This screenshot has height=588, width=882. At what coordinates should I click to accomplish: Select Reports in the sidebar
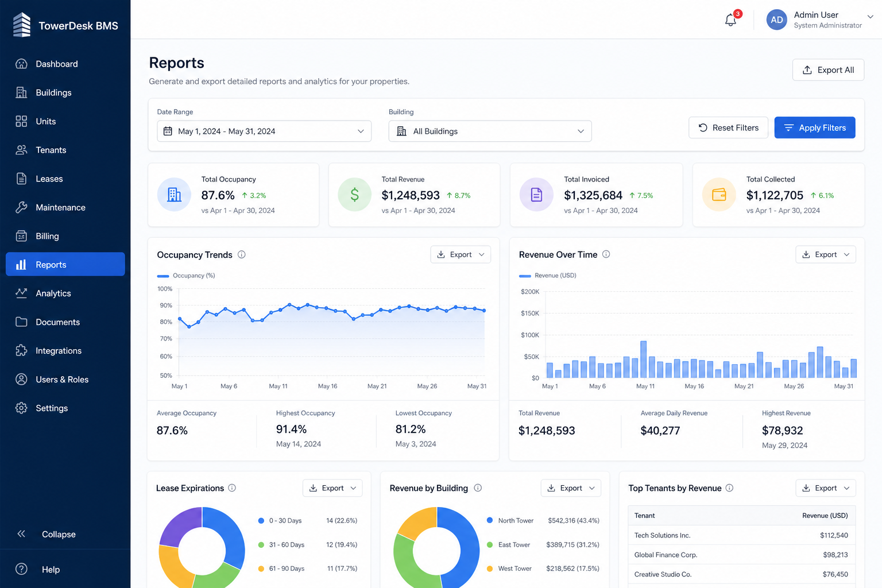coord(65,264)
